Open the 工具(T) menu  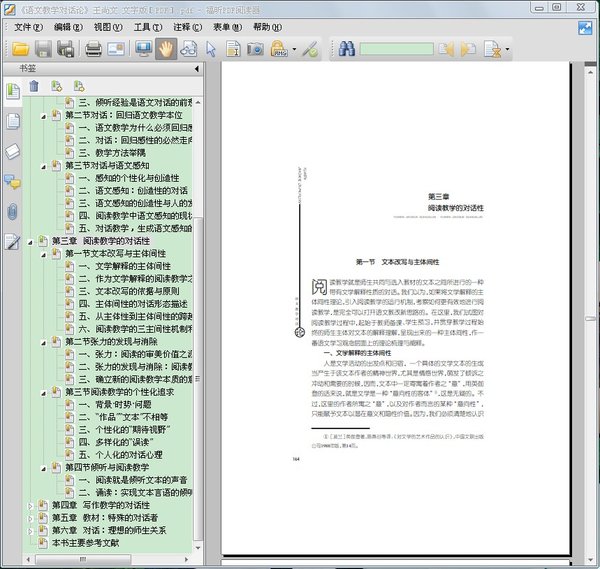148,27
